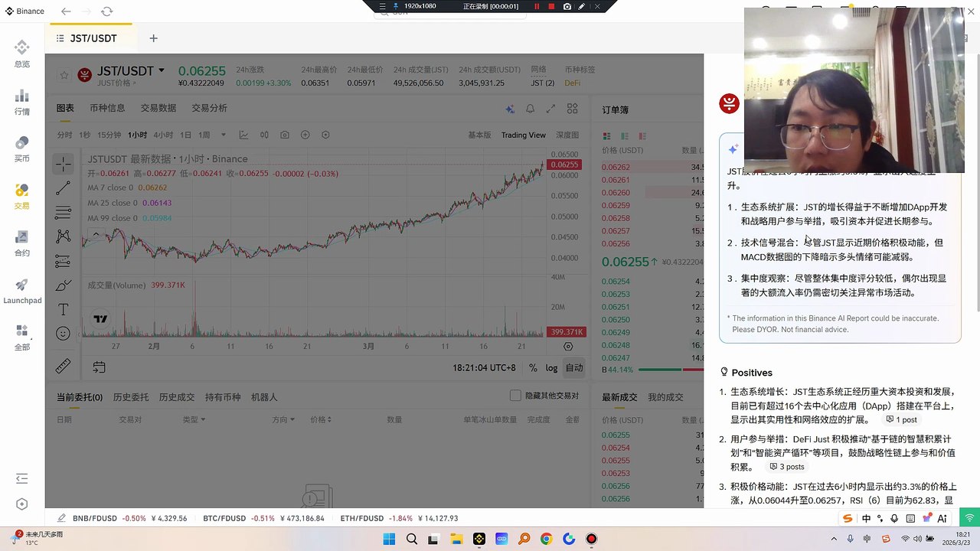Select the ruler measure tool
The width and height of the screenshot is (980, 551).
click(x=64, y=367)
